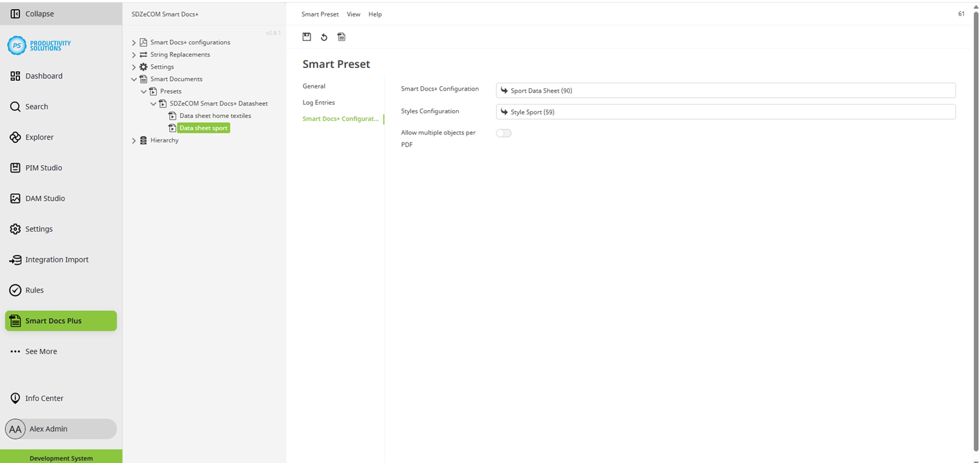Select the Data sheet home textiles preset
Screen dimensions: 980x463
(215, 115)
